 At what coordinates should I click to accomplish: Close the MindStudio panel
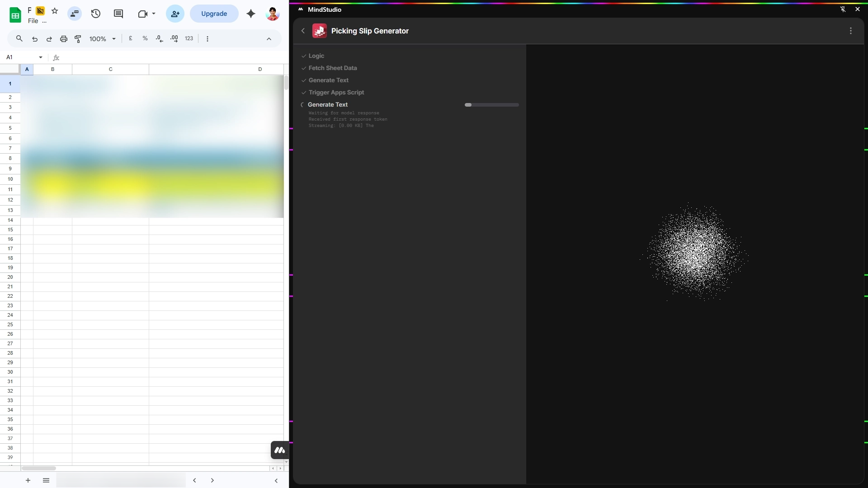[x=858, y=9]
